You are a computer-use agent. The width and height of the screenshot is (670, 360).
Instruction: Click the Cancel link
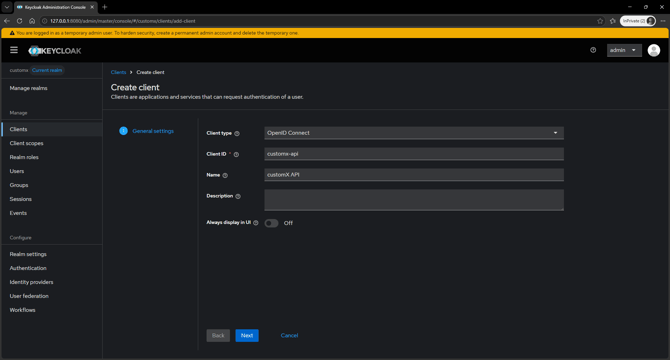[x=289, y=335]
